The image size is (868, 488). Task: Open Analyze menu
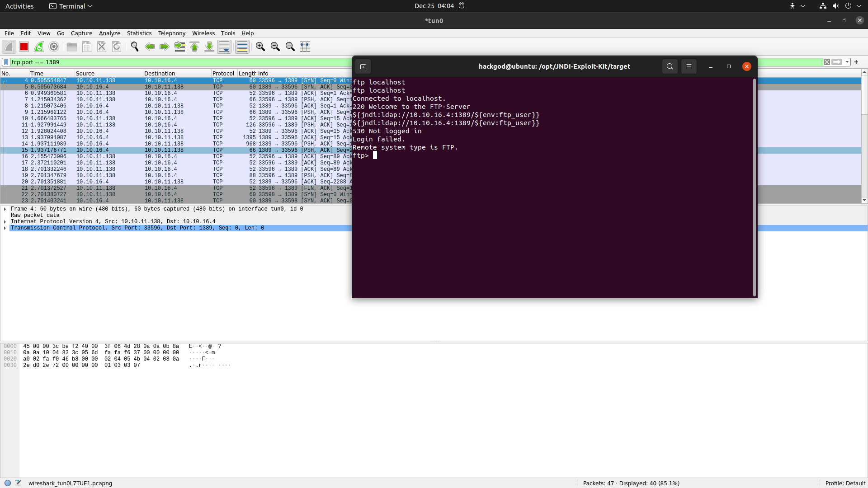point(109,33)
